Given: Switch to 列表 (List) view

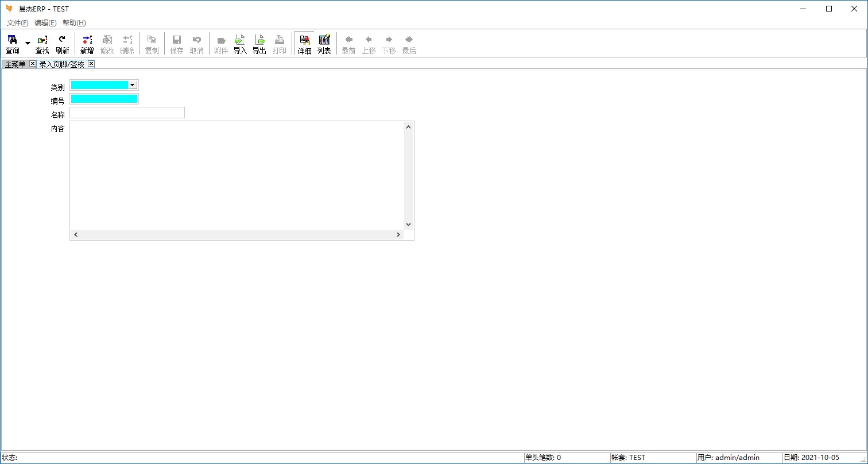Looking at the screenshot, I should tap(324, 44).
